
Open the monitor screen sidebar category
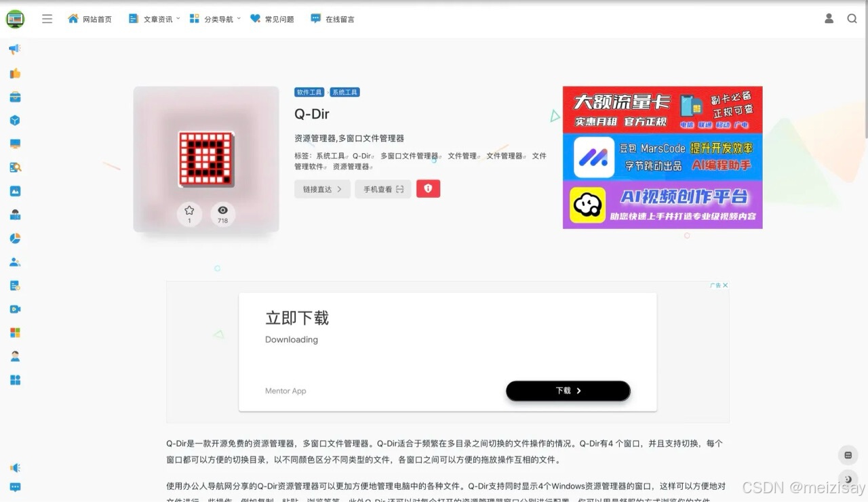tap(15, 144)
